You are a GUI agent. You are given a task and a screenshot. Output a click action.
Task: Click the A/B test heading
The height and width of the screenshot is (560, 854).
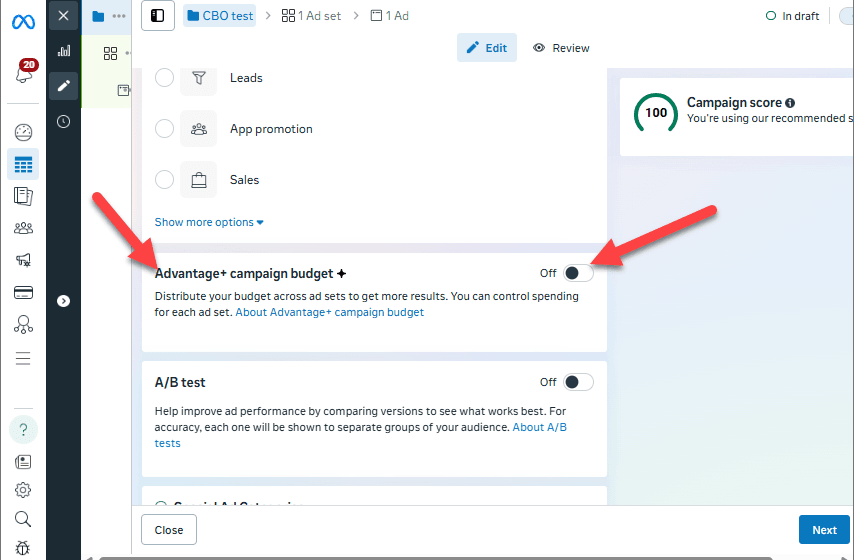(x=180, y=382)
